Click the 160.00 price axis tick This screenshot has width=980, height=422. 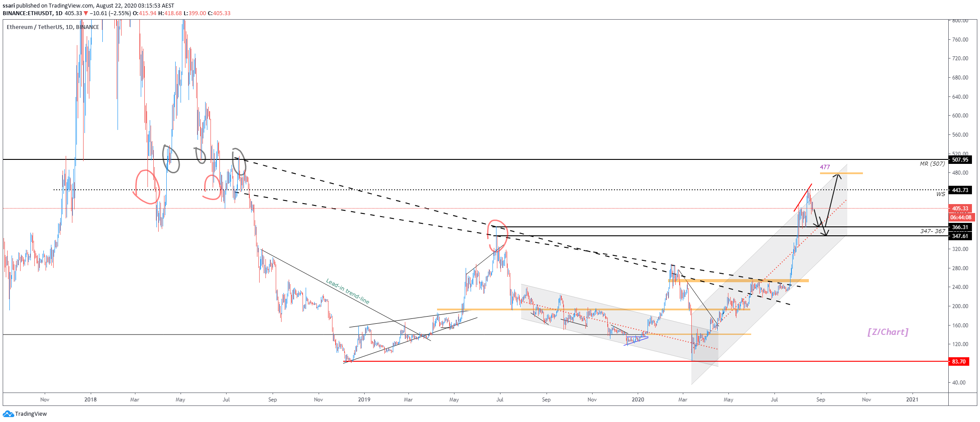(x=960, y=326)
